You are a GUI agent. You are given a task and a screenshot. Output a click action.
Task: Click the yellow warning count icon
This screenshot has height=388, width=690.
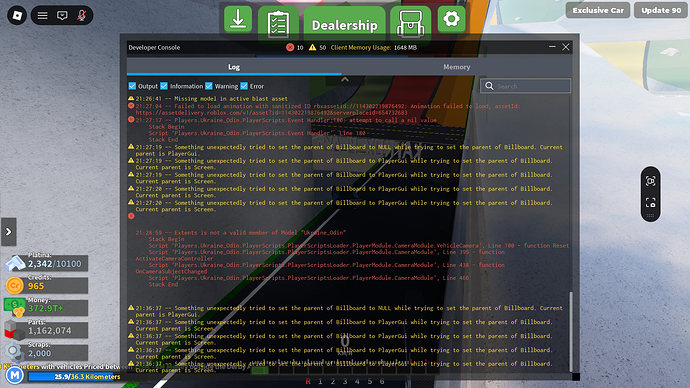tap(312, 48)
